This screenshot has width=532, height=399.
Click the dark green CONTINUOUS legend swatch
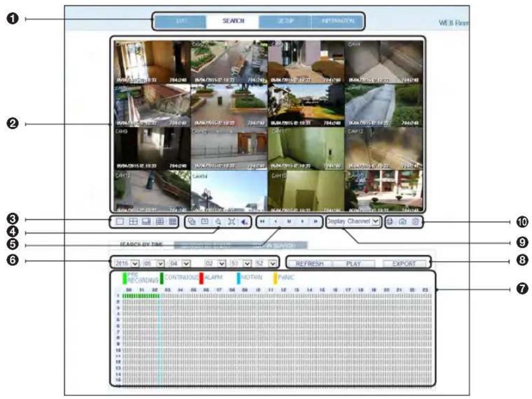pyautogui.click(x=162, y=278)
